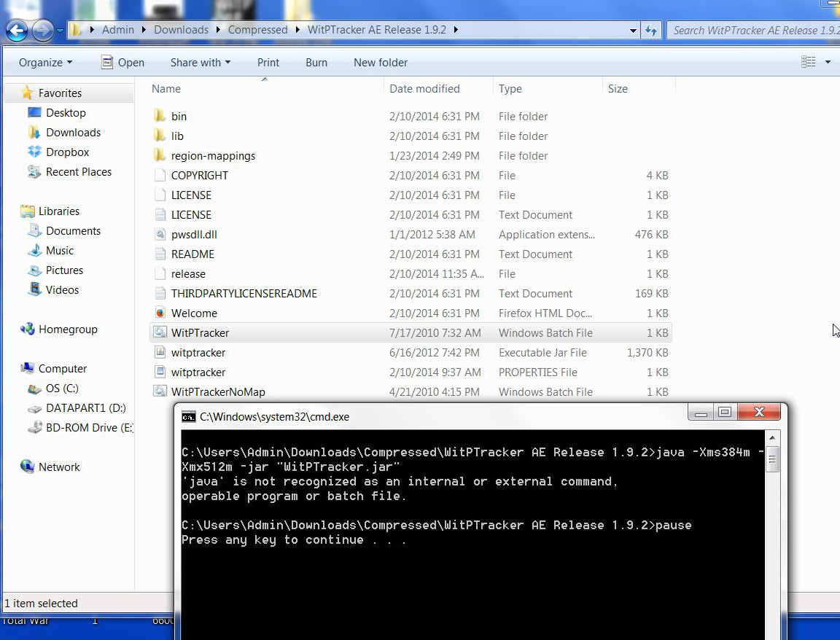The height and width of the screenshot is (640, 840).
Task: Select witptracker Executable Jar File icon
Action: (x=159, y=352)
